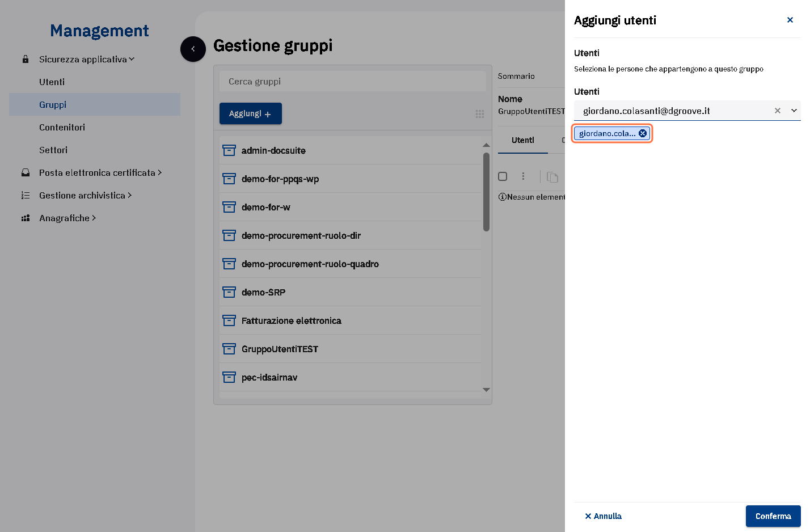Clear the selected user in Utenti field
This screenshot has width=810, height=532.
(x=778, y=111)
